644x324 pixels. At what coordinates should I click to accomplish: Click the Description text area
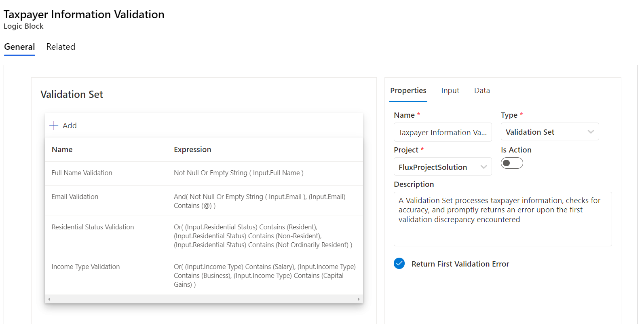point(503,219)
